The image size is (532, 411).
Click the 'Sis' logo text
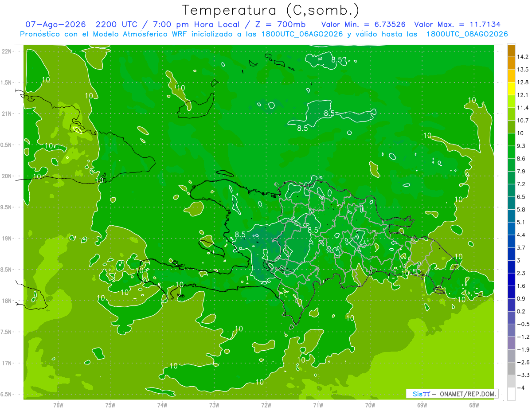pyautogui.click(x=418, y=394)
